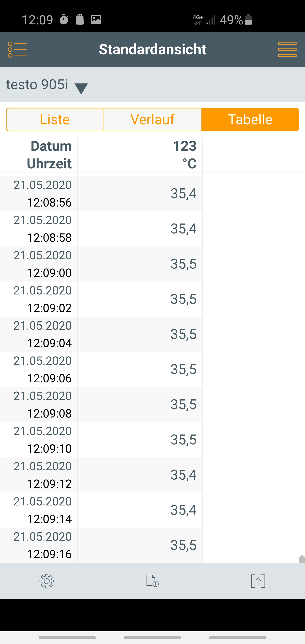
Task: Tap the shopping bag notification icon
Action: click(x=80, y=19)
